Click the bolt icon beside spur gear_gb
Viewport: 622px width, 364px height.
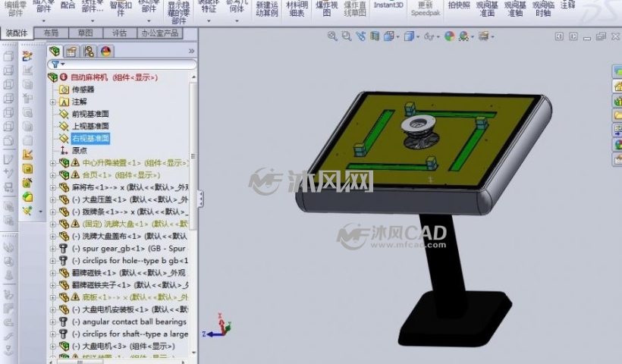pos(64,249)
